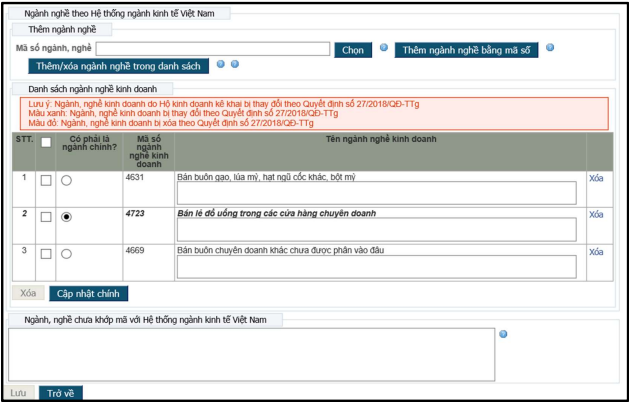Set industry 4631 as main via radio button
This screenshot has width=629, height=402.
[x=66, y=180]
